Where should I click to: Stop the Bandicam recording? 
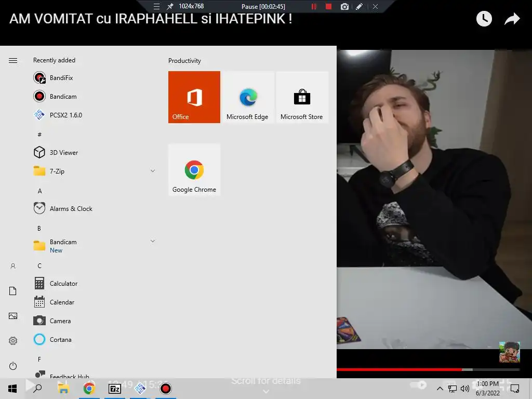[x=328, y=6]
